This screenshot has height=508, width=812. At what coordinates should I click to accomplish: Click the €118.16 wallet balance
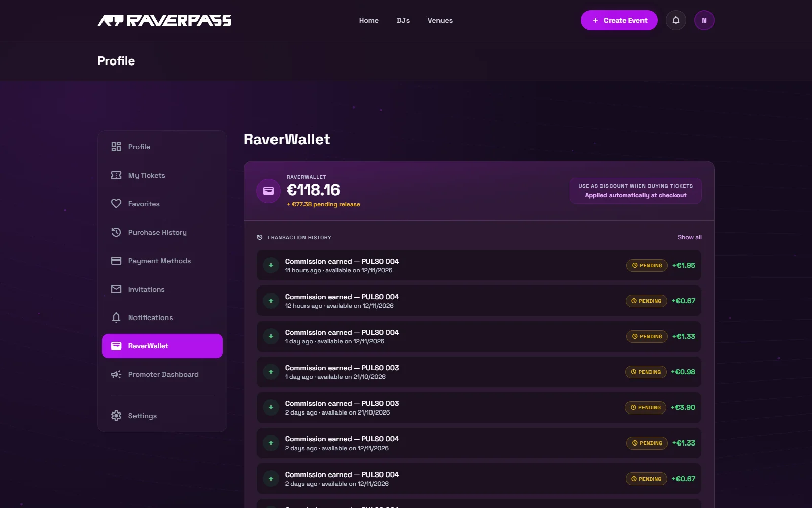(x=313, y=190)
